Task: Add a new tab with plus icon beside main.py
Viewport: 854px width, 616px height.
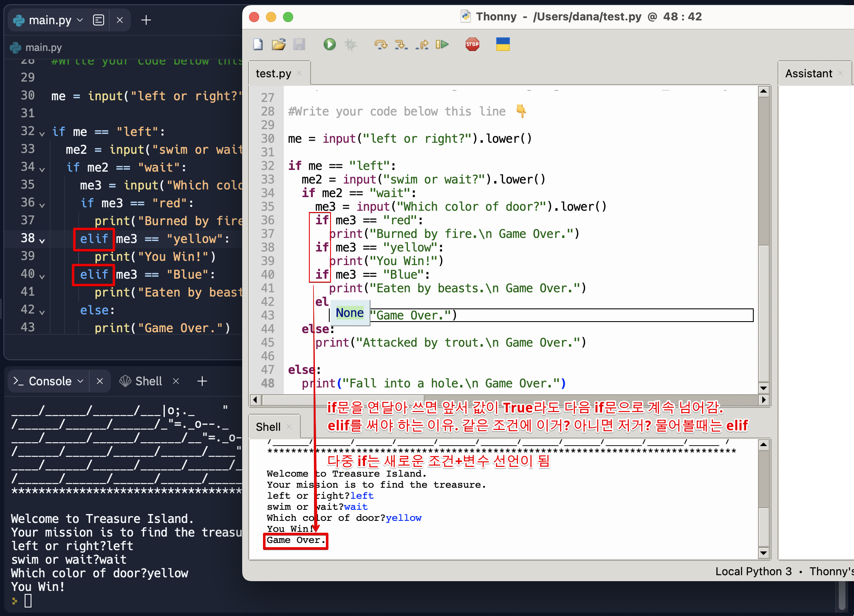Action: point(146,20)
